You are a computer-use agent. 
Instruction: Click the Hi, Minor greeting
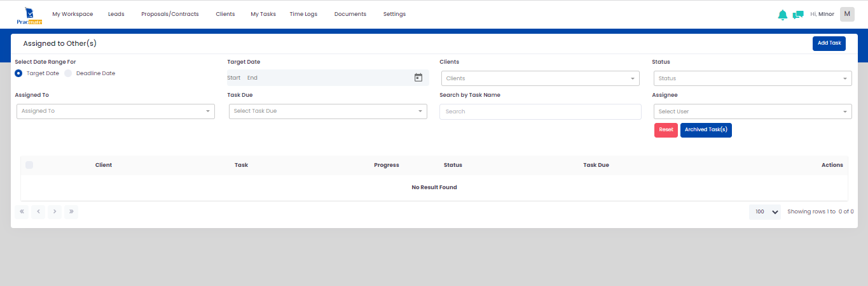822,14
